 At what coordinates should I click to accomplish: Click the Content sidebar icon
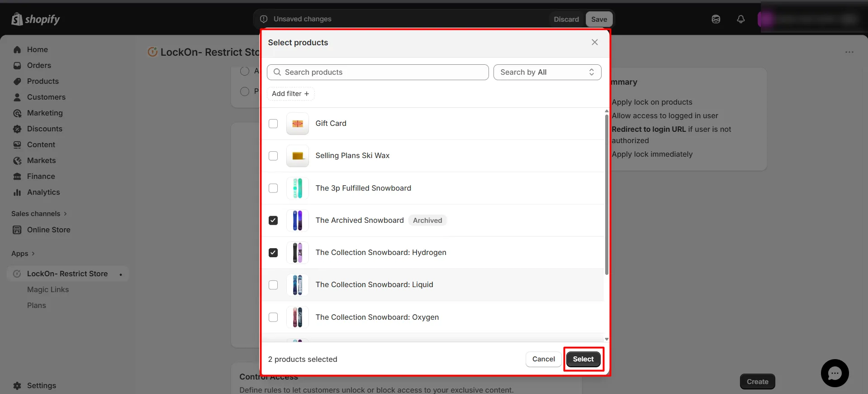pos(17,145)
